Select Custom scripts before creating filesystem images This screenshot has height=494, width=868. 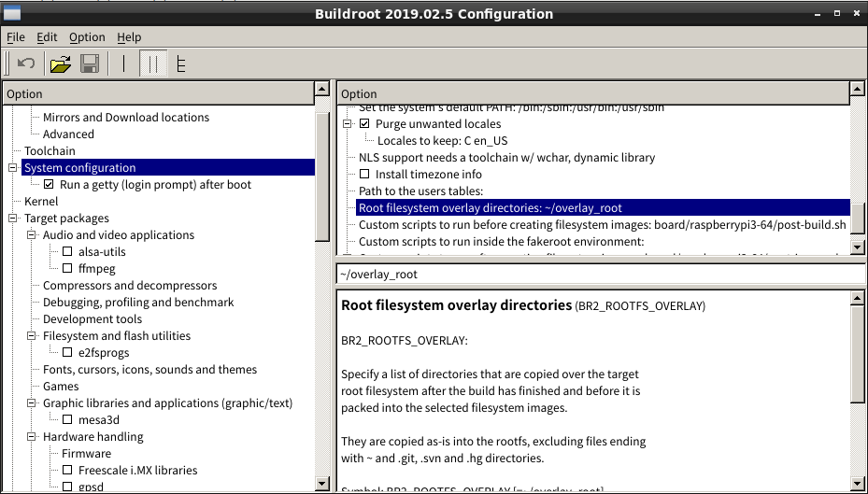(603, 225)
